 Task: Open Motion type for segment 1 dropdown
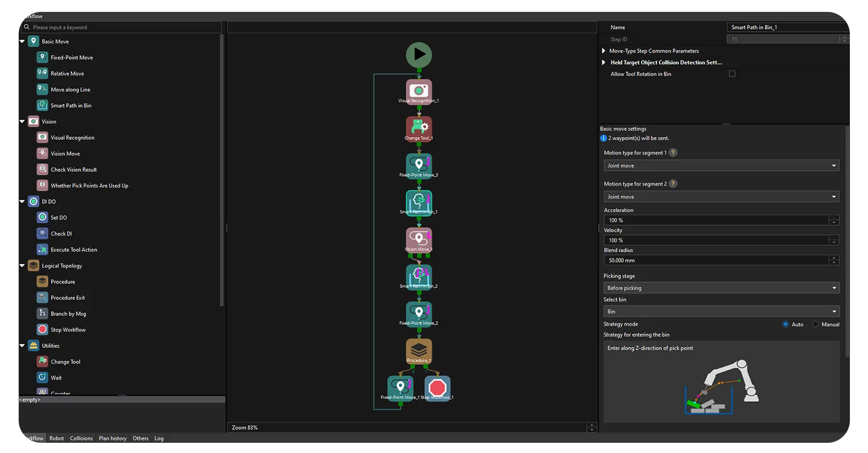point(721,165)
